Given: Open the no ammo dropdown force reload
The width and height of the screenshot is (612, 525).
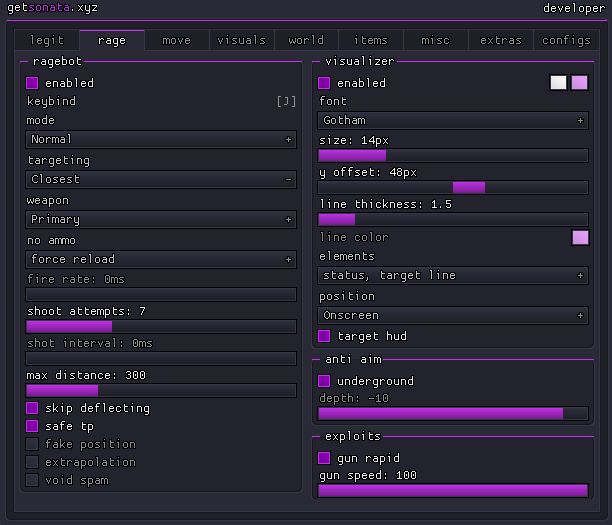Looking at the screenshot, I should pyautogui.click(x=161, y=259).
